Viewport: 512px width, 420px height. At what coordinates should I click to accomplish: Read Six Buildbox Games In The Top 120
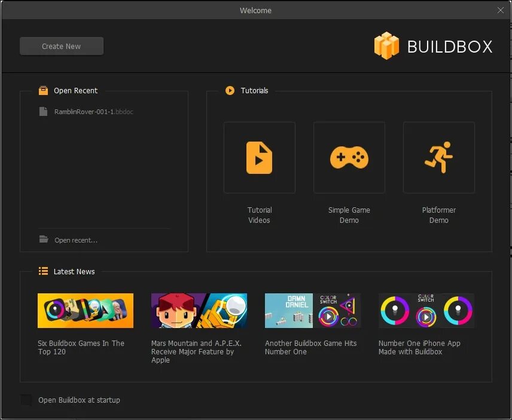[81, 347]
